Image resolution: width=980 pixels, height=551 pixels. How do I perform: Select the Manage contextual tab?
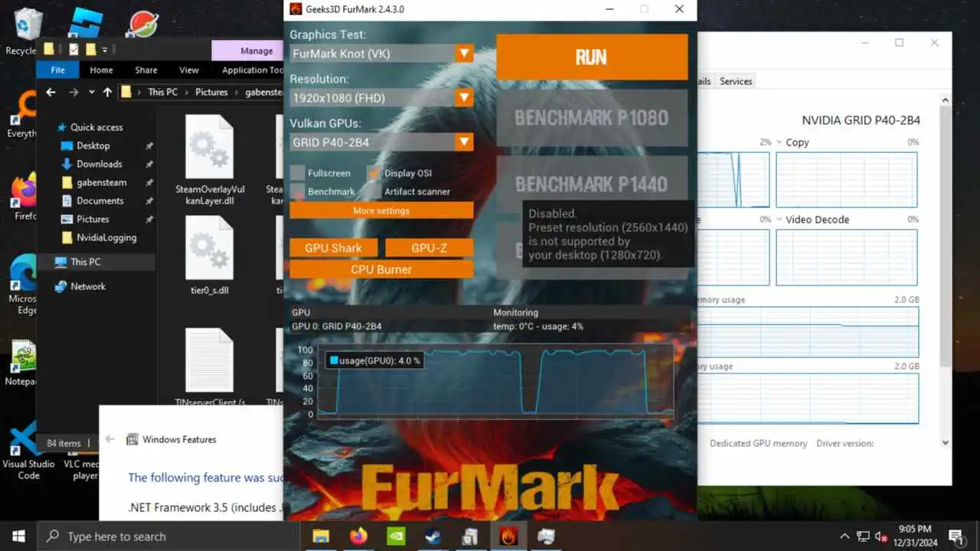256,51
